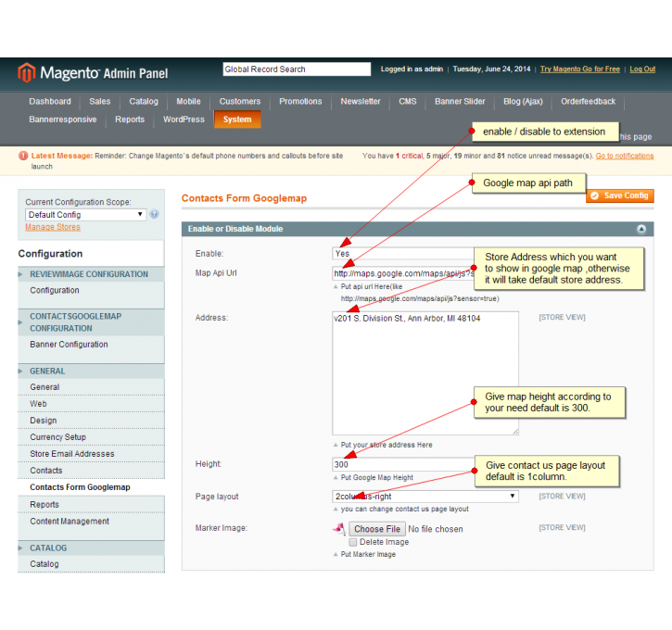
Task: Select Contacts Form Googlemap sidebar item
Action: (80, 487)
